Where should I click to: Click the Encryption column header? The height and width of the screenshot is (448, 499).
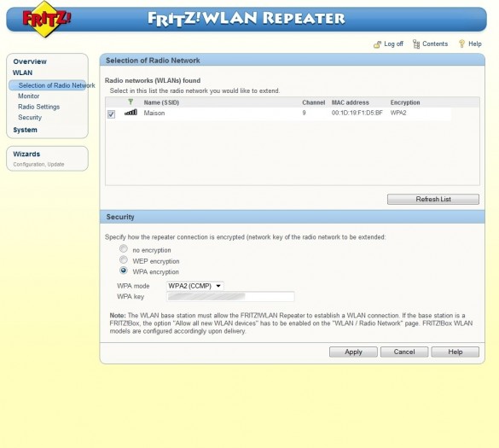pyautogui.click(x=405, y=102)
